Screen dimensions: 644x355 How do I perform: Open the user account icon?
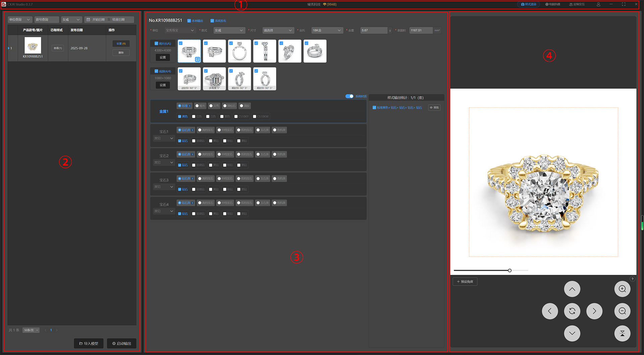598,4
